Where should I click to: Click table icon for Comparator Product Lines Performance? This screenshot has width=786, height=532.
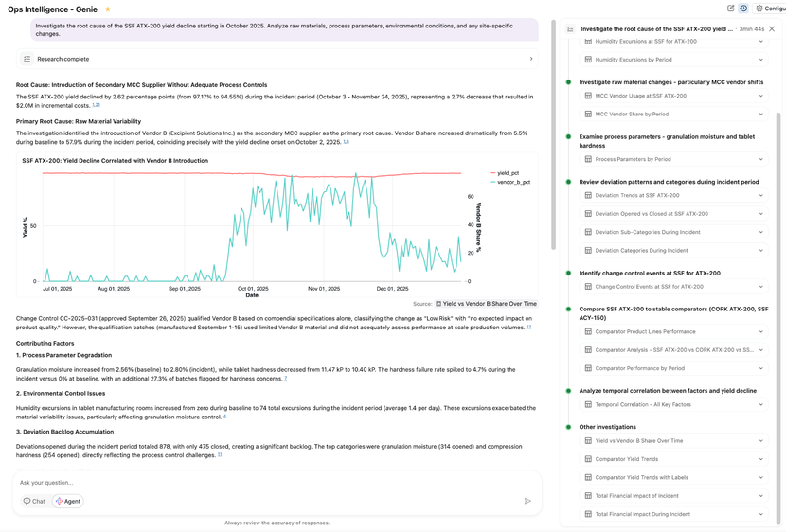click(588, 331)
